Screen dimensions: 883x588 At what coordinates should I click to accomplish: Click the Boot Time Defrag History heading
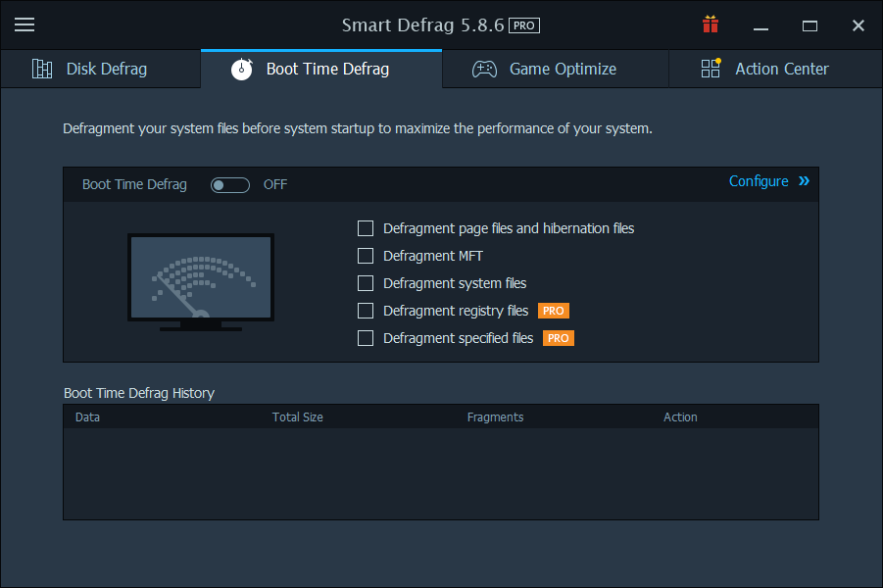tap(139, 393)
